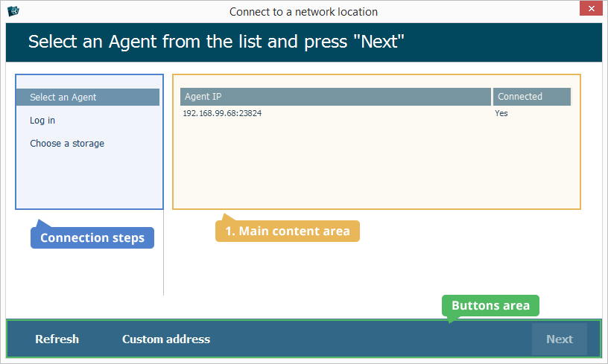Click the application icon in the title bar
608x364 pixels.
click(13, 11)
